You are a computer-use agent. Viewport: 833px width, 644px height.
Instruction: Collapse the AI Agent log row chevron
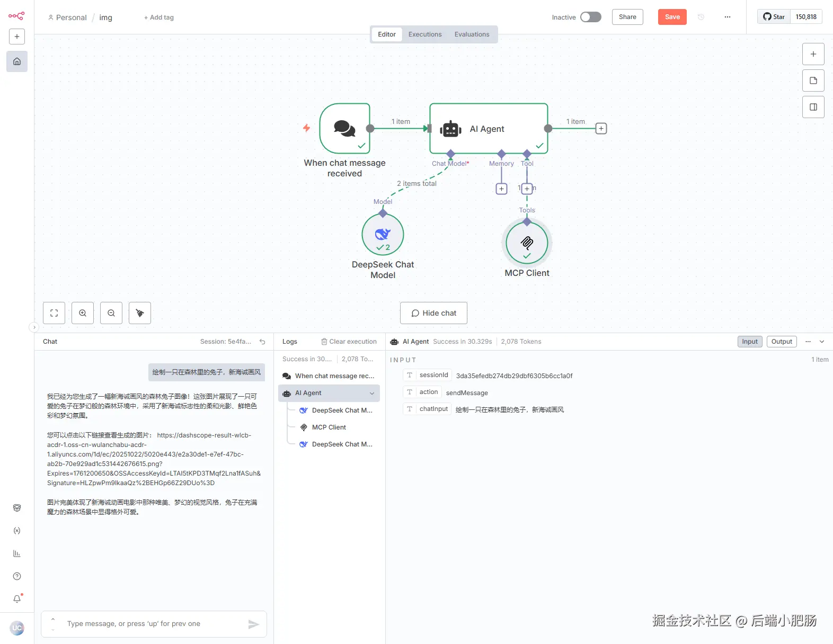coord(372,393)
